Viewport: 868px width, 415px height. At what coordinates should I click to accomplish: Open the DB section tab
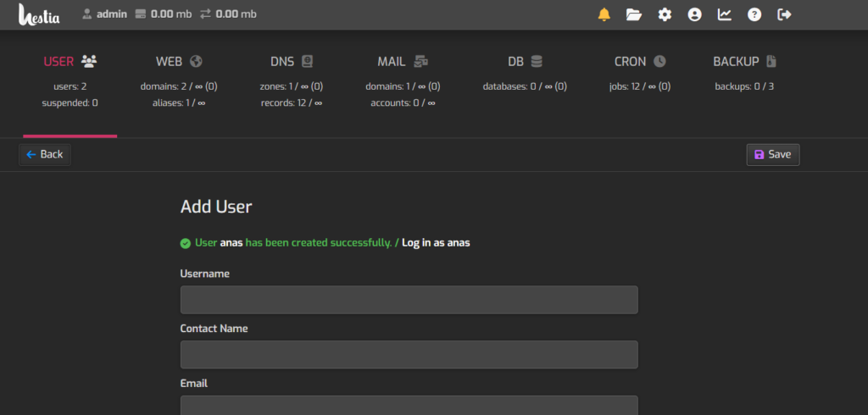tap(525, 62)
